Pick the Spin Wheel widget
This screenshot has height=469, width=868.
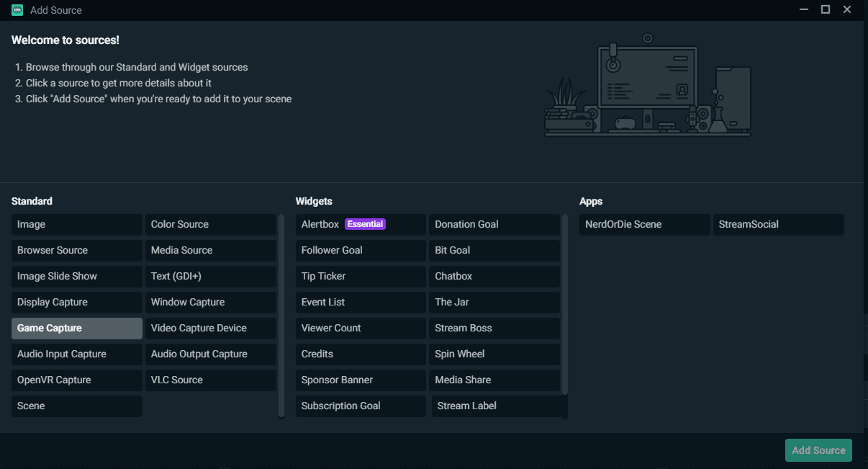point(494,354)
